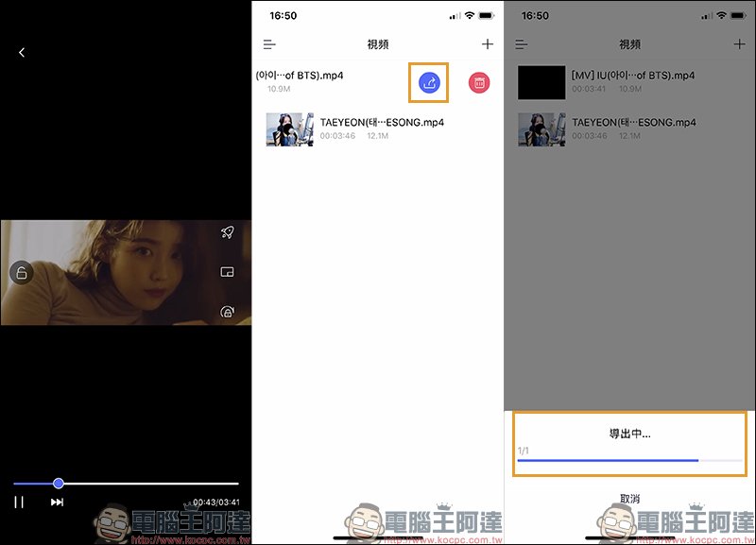Select TAEYEON(태…ESONG.mp4 in right screen
The height and width of the screenshot is (545, 756).
point(634,123)
